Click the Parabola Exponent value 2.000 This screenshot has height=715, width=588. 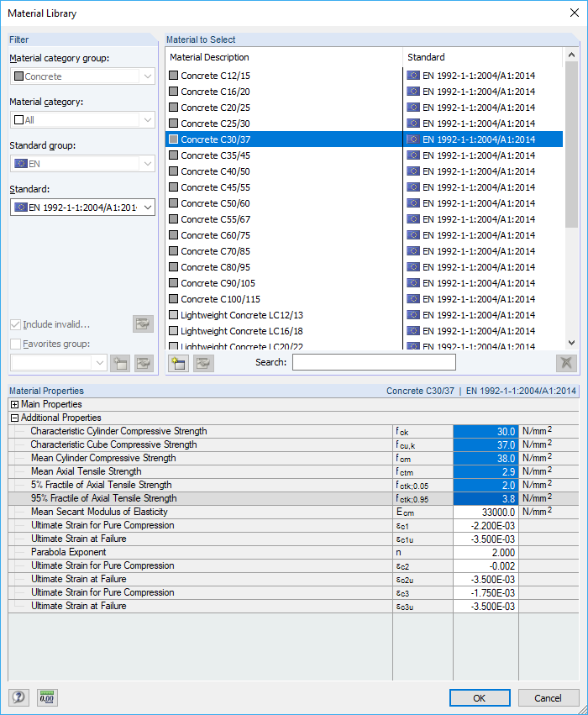point(486,552)
